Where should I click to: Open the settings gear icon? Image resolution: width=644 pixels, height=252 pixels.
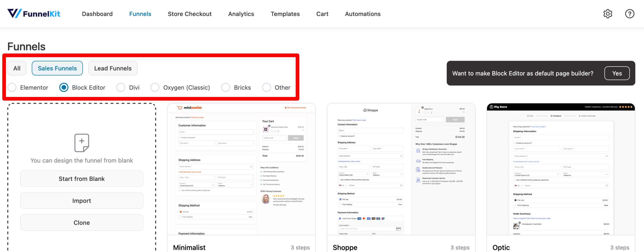[608, 14]
